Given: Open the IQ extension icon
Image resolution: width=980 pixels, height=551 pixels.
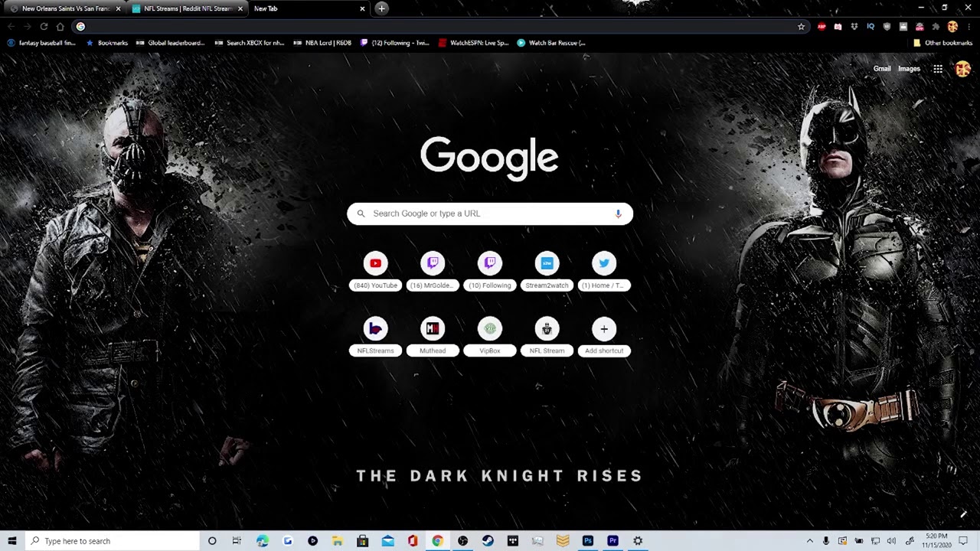Looking at the screenshot, I should pyautogui.click(x=871, y=27).
